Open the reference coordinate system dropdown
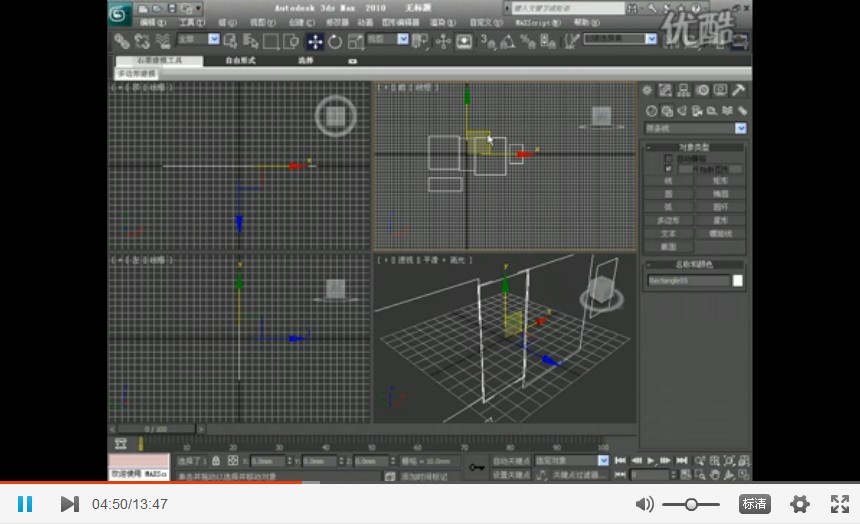This screenshot has width=860, height=524. [403, 39]
